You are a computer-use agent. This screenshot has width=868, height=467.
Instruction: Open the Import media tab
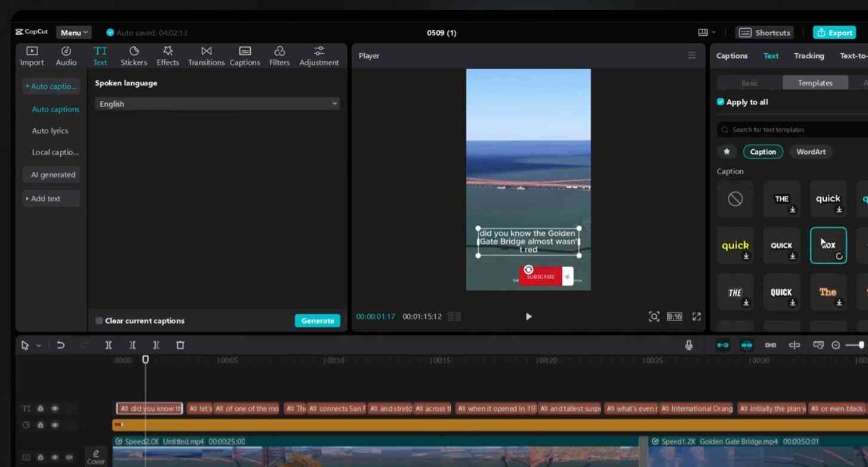point(32,56)
